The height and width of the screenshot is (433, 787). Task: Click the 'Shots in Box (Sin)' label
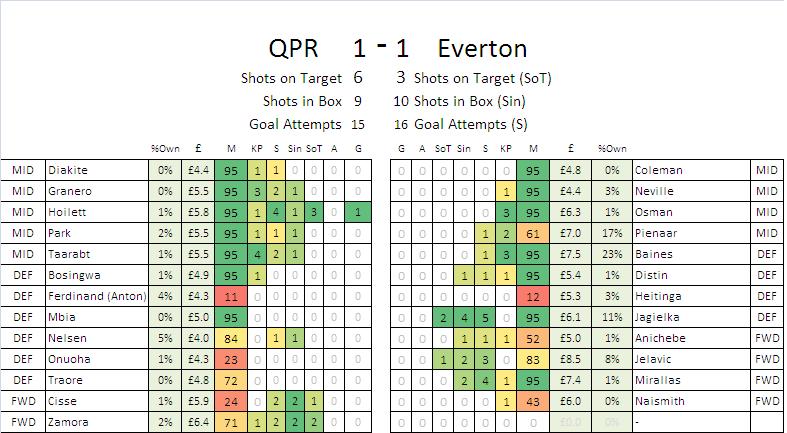469,101
